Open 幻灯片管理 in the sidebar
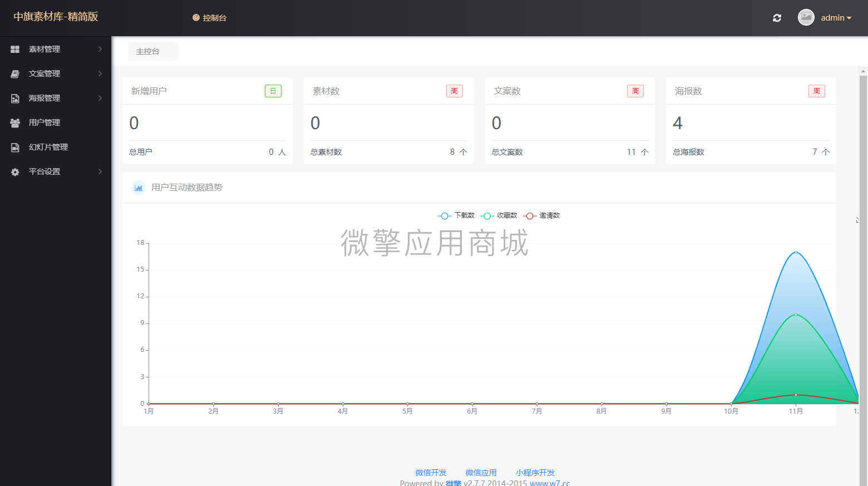868x486 pixels. (56, 147)
